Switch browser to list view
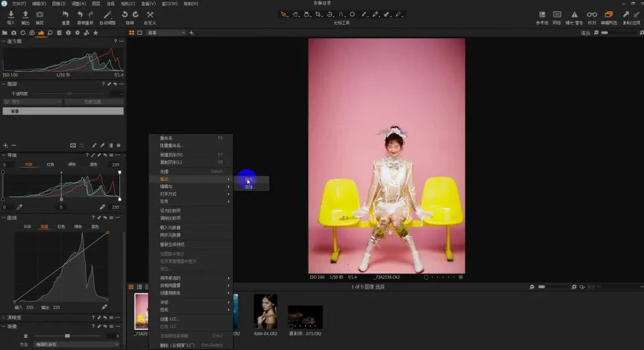The image size is (644, 350). click(x=140, y=287)
